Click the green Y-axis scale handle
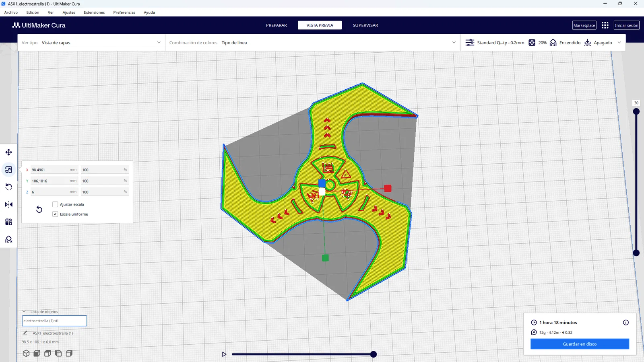This screenshot has height=362, width=644. 325,258
